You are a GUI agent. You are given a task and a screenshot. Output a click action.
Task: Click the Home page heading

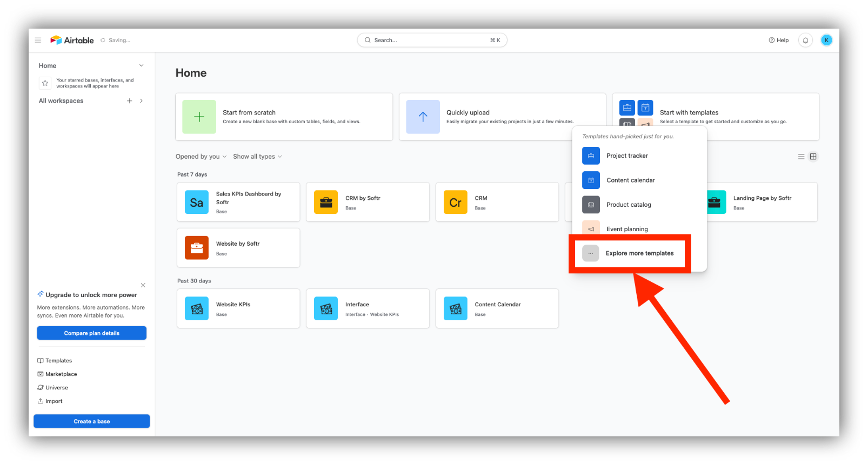191,73
